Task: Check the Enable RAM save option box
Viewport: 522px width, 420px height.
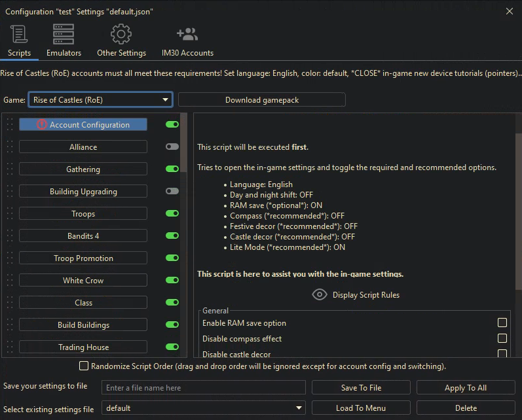Action: pos(502,323)
